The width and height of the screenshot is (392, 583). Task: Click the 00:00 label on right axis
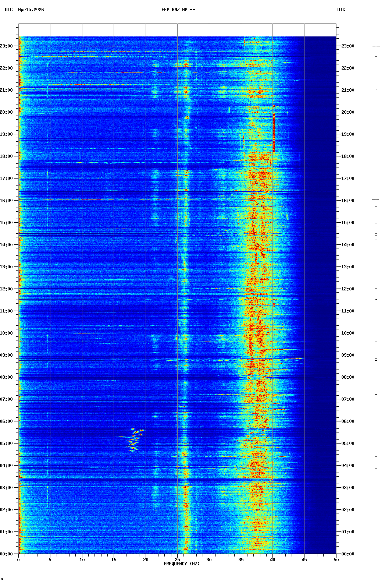348,554
